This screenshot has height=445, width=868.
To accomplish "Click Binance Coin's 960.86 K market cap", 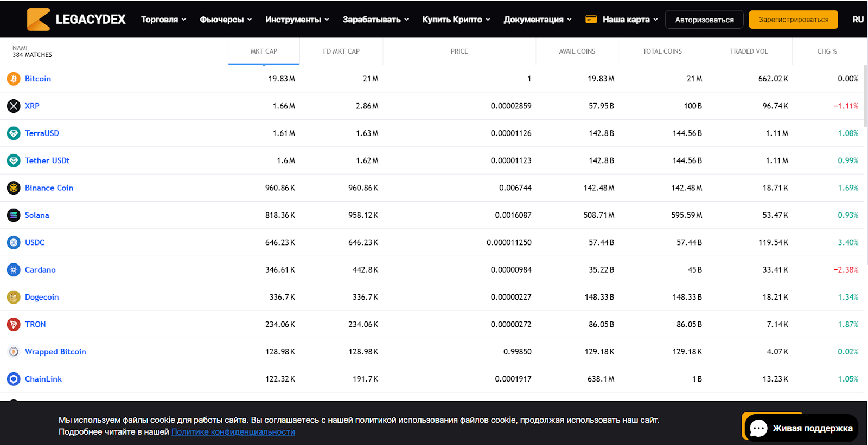I will coord(280,188).
